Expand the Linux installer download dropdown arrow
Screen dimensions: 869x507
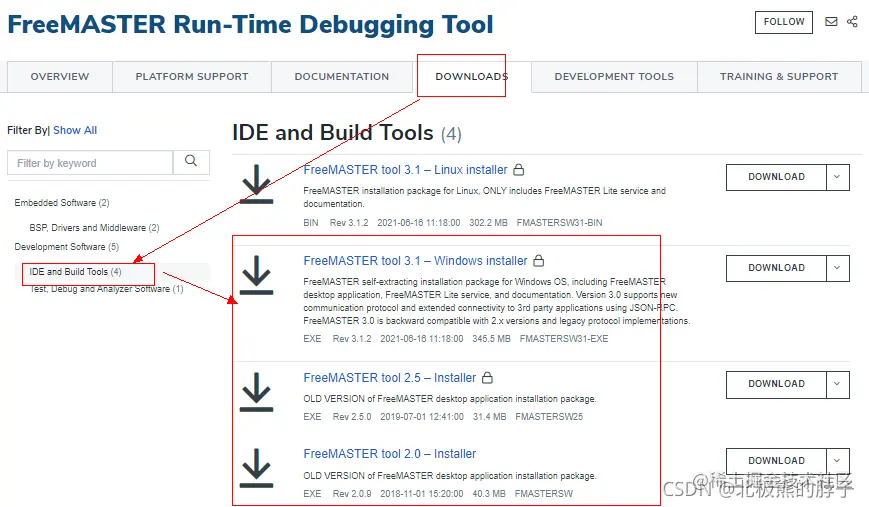837,177
